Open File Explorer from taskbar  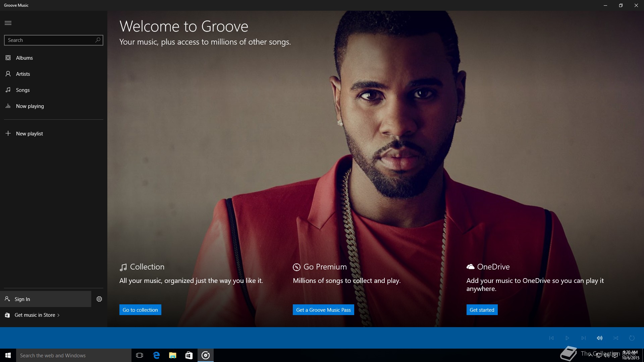pos(173,355)
